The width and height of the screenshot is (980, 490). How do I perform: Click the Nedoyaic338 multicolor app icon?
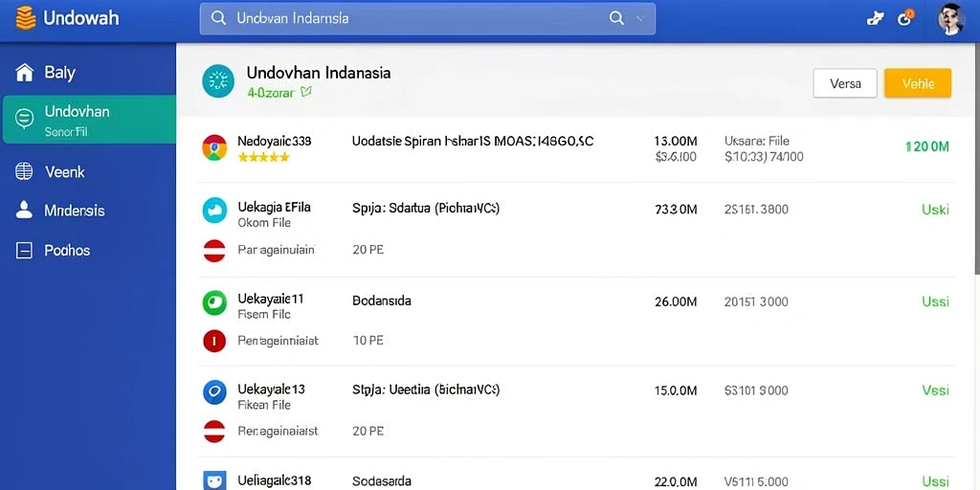[214, 147]
